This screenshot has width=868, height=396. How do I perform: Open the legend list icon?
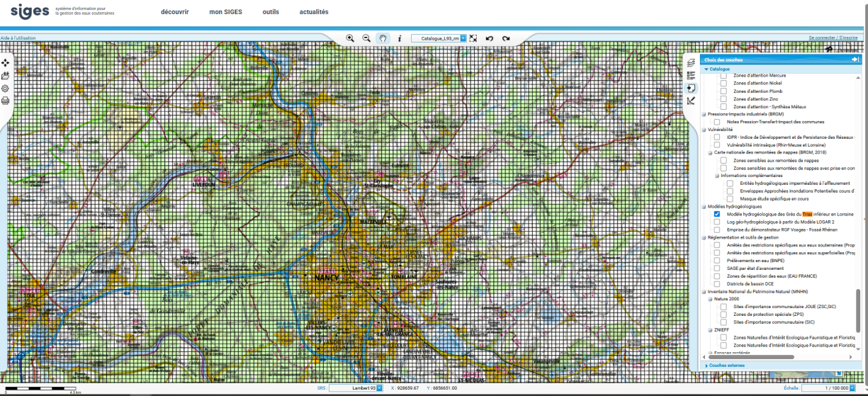(691, 75)
